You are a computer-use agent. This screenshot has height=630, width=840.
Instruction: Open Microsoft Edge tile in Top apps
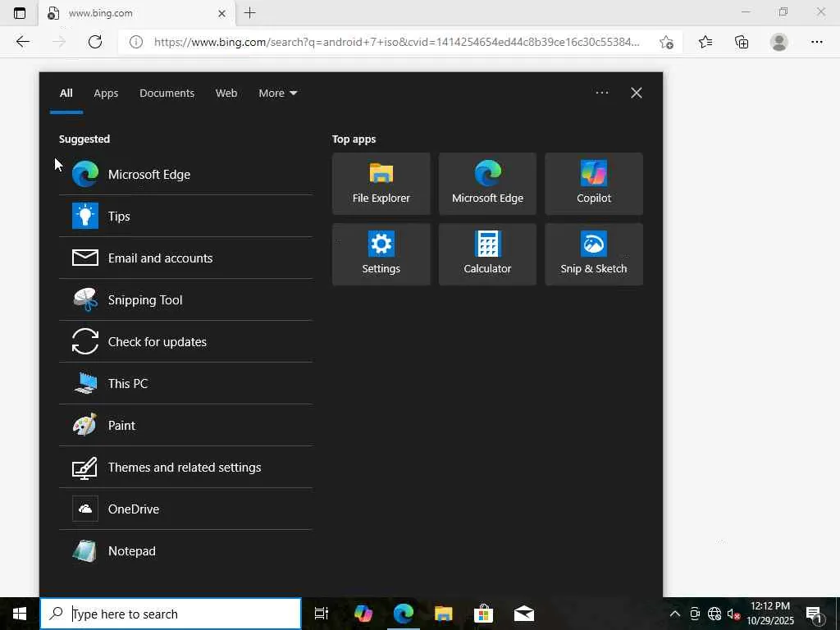(487, 184)
